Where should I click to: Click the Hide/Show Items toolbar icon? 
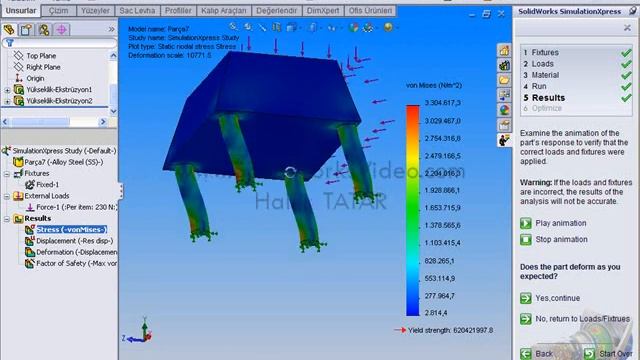pyautogui.click(x=332, y=28)
